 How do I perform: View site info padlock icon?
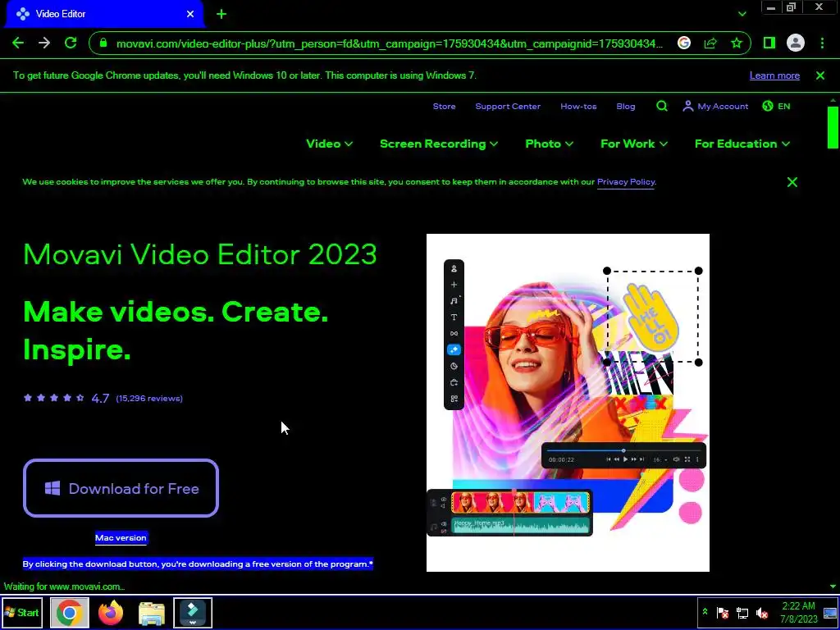pyautogui.click(x=103, y=43)
